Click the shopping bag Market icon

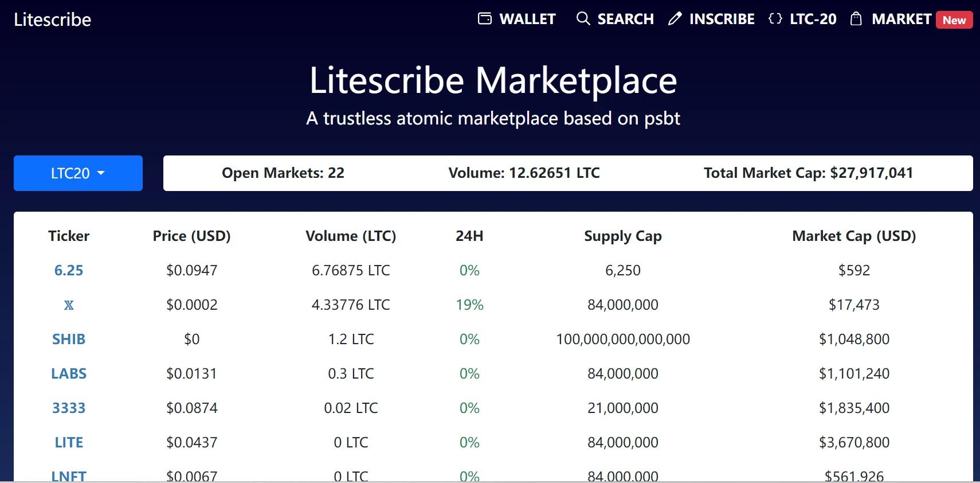click(x=856, y=19)
